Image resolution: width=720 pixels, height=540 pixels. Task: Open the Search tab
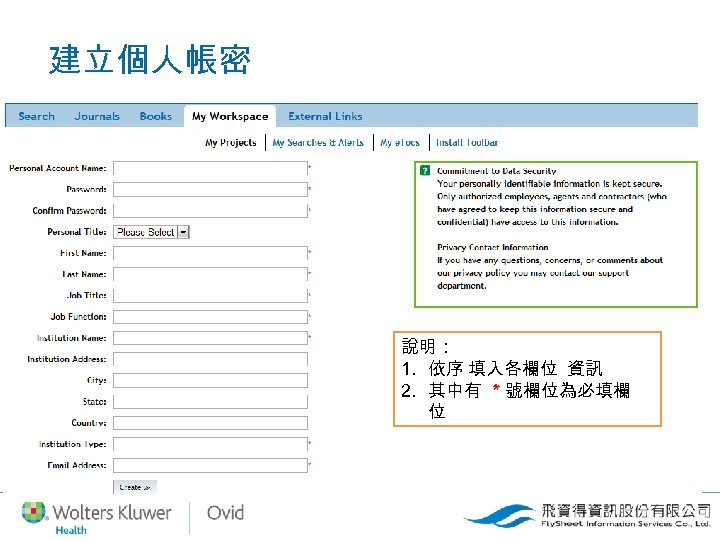click(36, 117)
